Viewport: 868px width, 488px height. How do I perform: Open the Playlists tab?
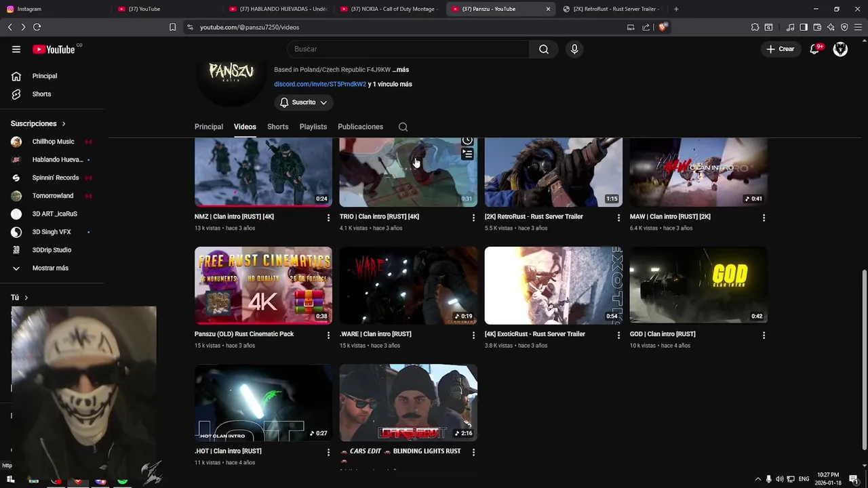(x=313, y=127)
